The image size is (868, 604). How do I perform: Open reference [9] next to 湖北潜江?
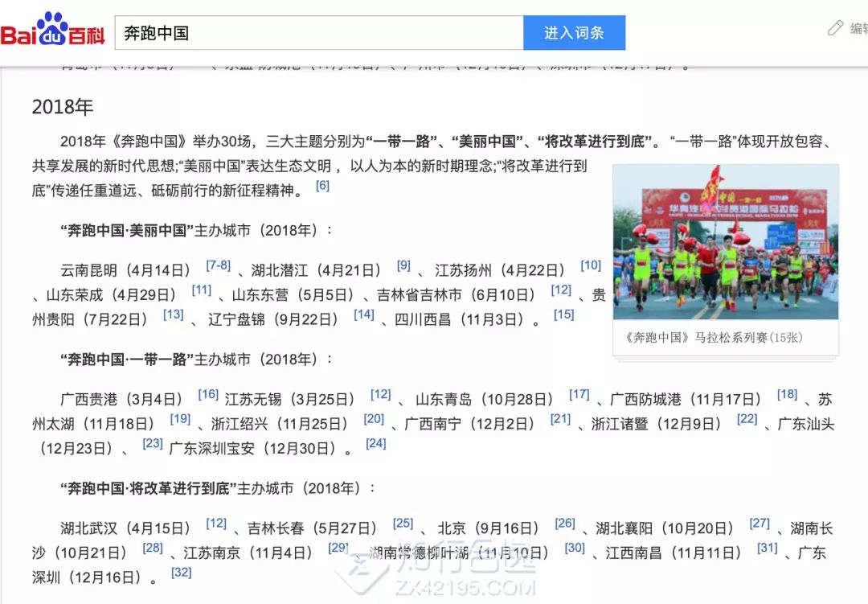[x=403, y=265]
